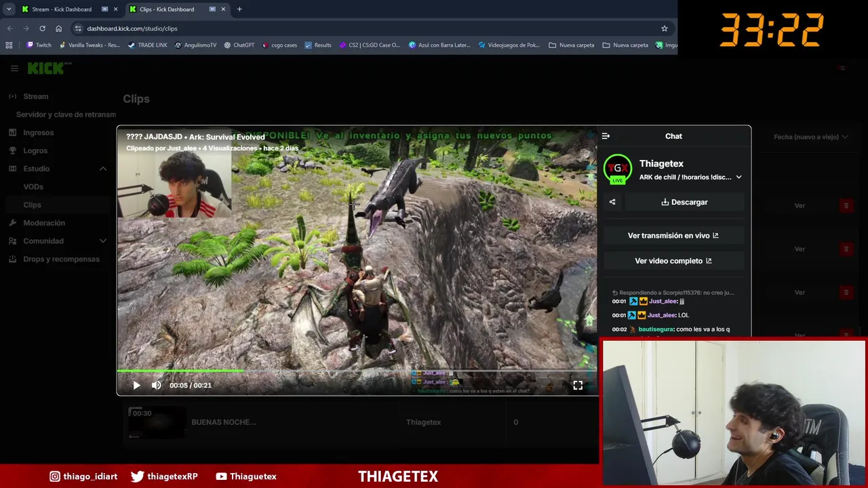The image size is (868, 488).
Task: Select Clips under Estudio
Action: click(x=32, y=205)
